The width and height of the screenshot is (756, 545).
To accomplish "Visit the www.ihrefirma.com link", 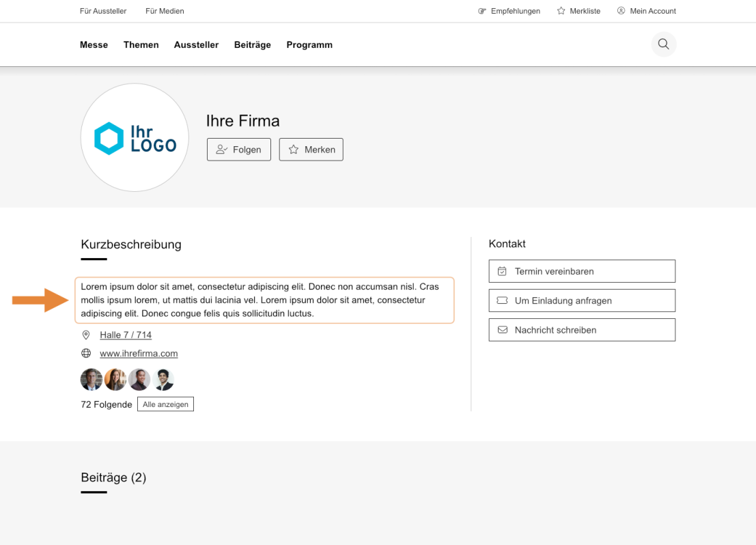I will (138, 353).
